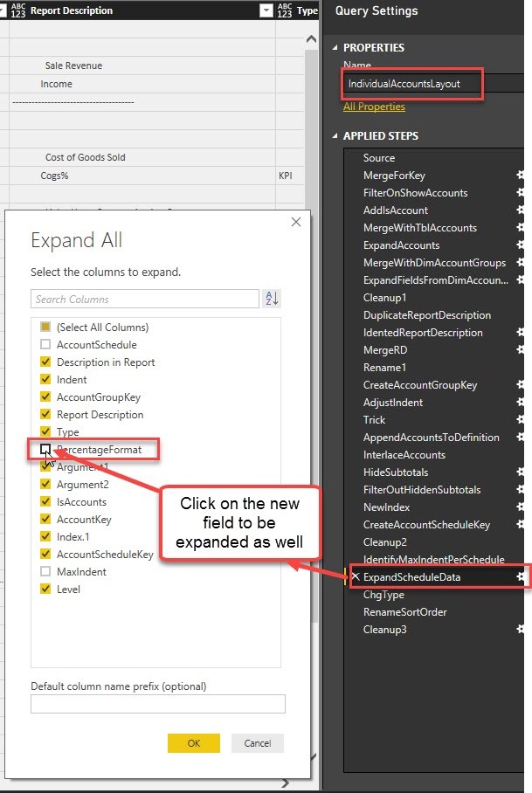Open the All Properties link
532x793 pixels.
point(374,107)
